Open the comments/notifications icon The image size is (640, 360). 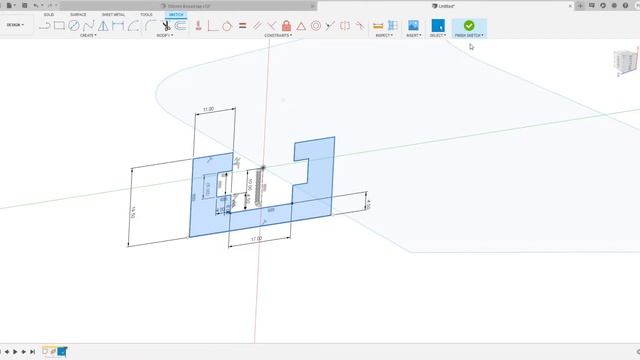click(591, 6)
